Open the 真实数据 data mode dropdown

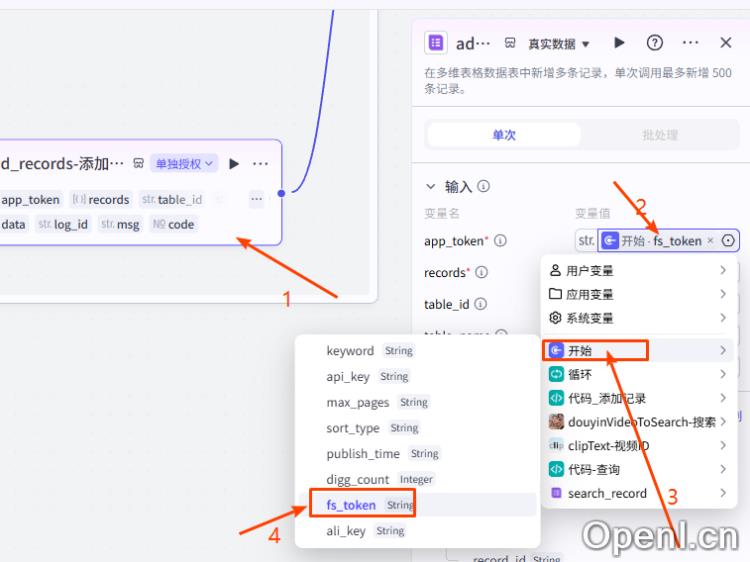click(558, 44)
